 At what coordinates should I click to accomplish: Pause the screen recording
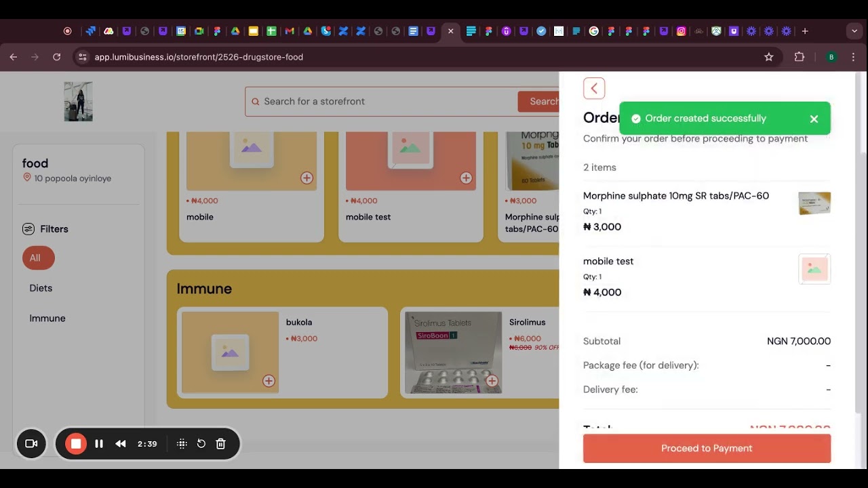[x=99, y=444]
